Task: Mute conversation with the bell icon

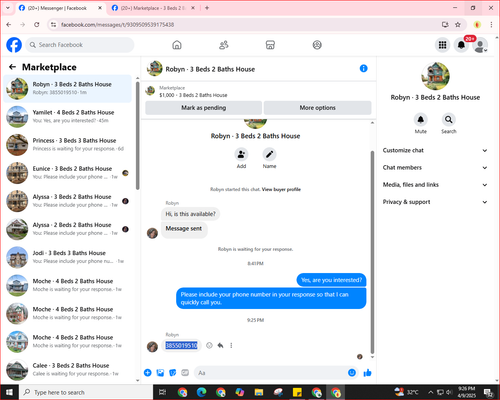Action: point(421,119)
